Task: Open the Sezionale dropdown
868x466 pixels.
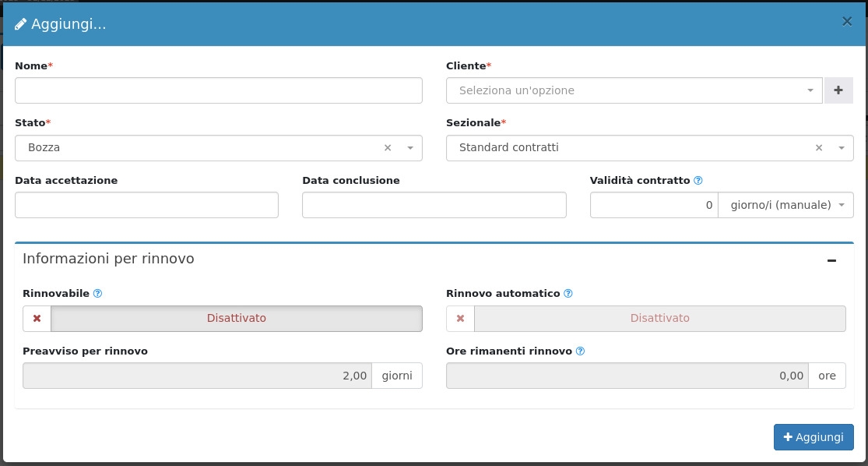Action: coord(634,148)
